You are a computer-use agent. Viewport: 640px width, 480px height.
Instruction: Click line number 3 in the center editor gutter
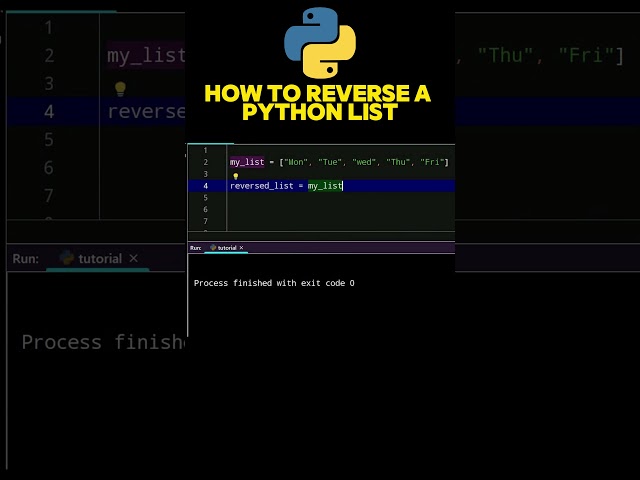pyautogui.click(x=206, y=174)
